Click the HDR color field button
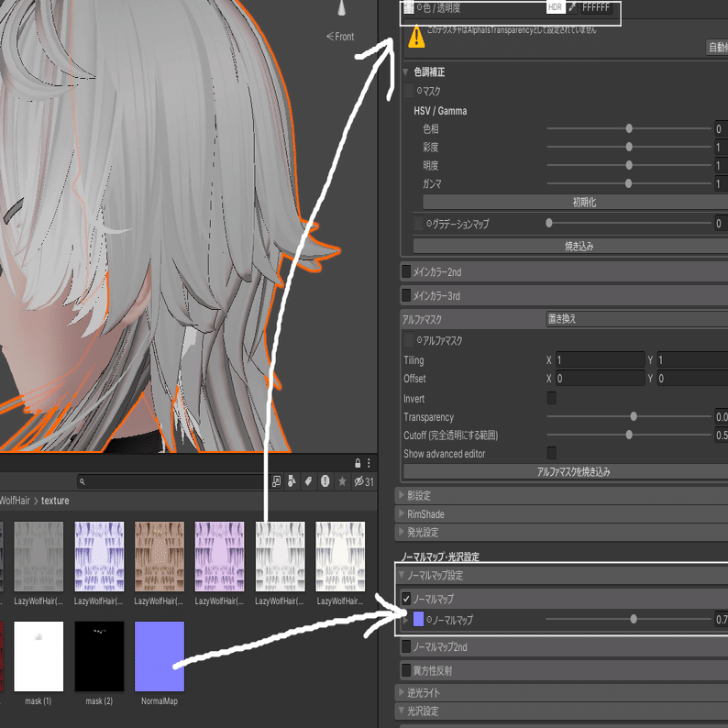 pyautogui.click(x=556, y=7)
